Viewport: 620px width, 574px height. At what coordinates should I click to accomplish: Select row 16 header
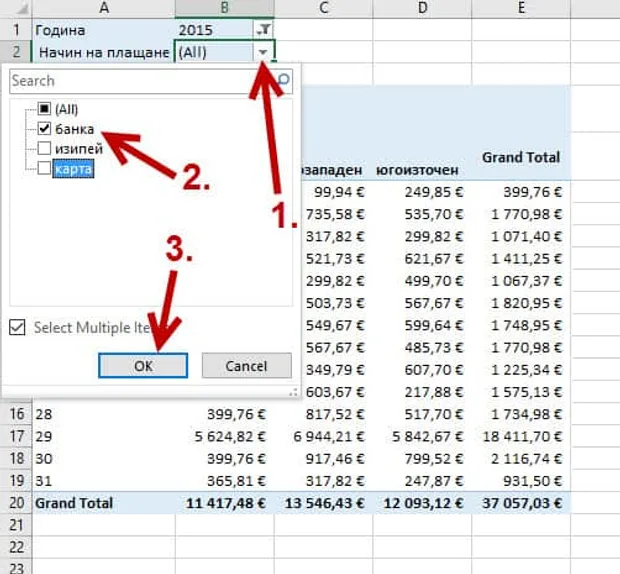click(16, 414)
